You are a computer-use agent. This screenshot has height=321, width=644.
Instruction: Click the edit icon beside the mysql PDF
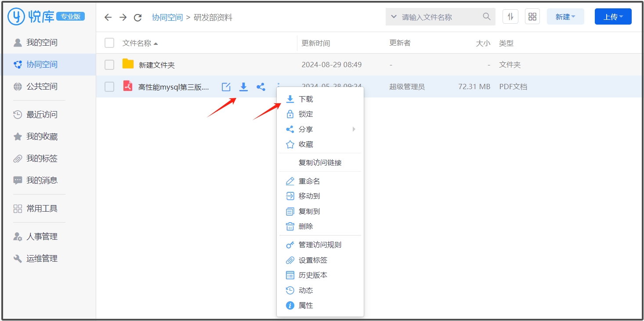pyautogui.click(x=226, y=87)
